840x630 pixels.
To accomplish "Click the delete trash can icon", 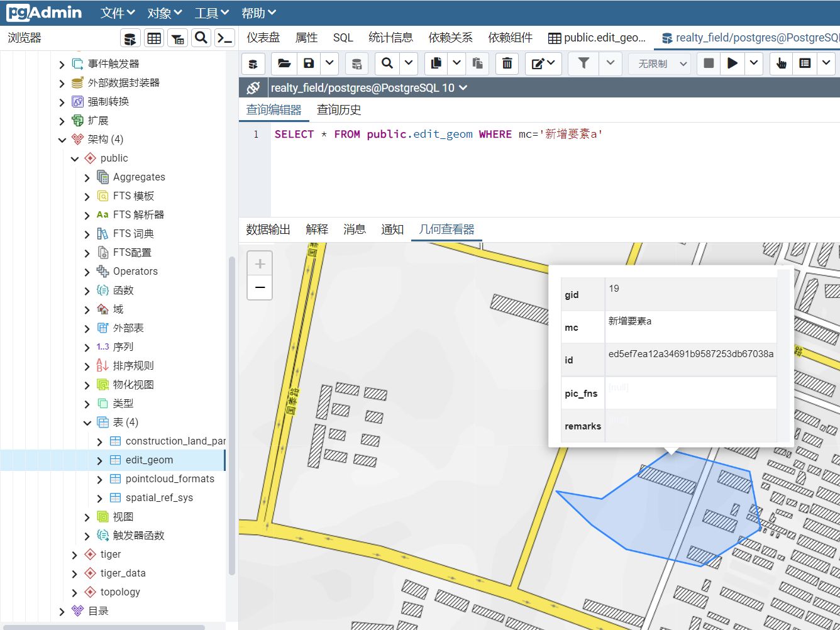I will point(507,63).
